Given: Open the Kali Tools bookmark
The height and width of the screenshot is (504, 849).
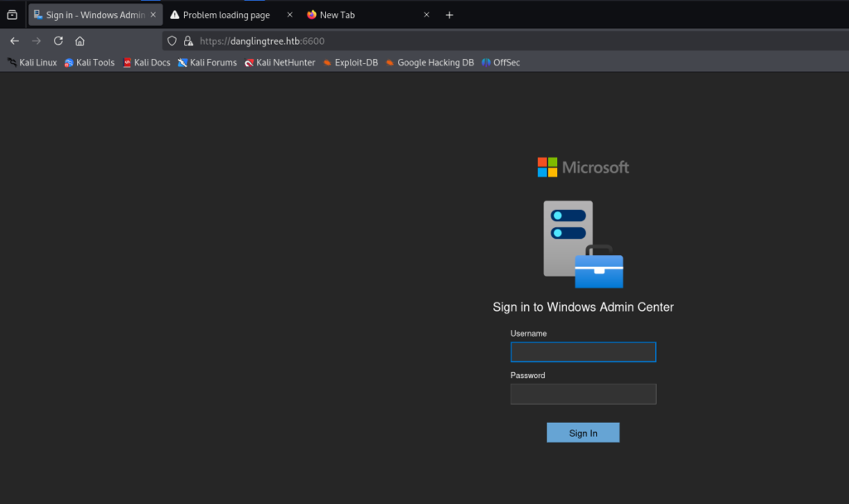Looking at the screenshot, I should [90, 63].
